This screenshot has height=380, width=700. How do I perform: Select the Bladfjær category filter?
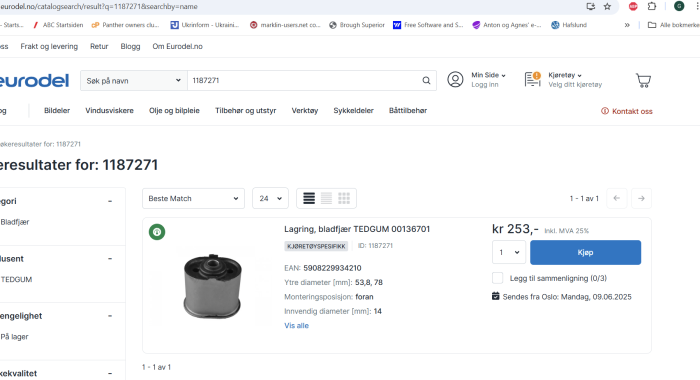click(15, 222)
